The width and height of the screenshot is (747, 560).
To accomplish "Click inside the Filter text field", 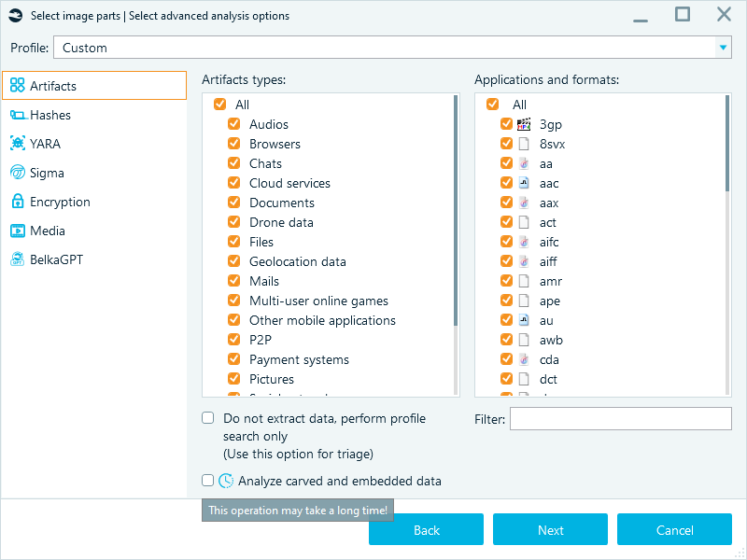I will pyautogui.click(x=620, y=419).
